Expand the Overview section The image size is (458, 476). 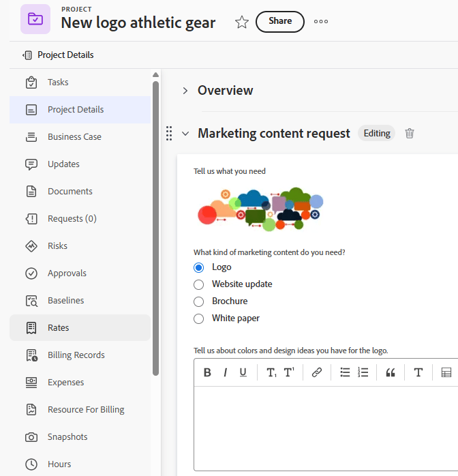pos(185,91)
